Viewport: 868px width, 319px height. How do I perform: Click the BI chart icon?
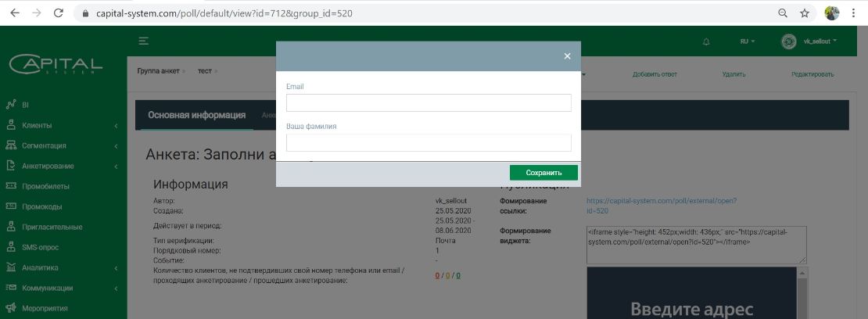tap(10, 105)
